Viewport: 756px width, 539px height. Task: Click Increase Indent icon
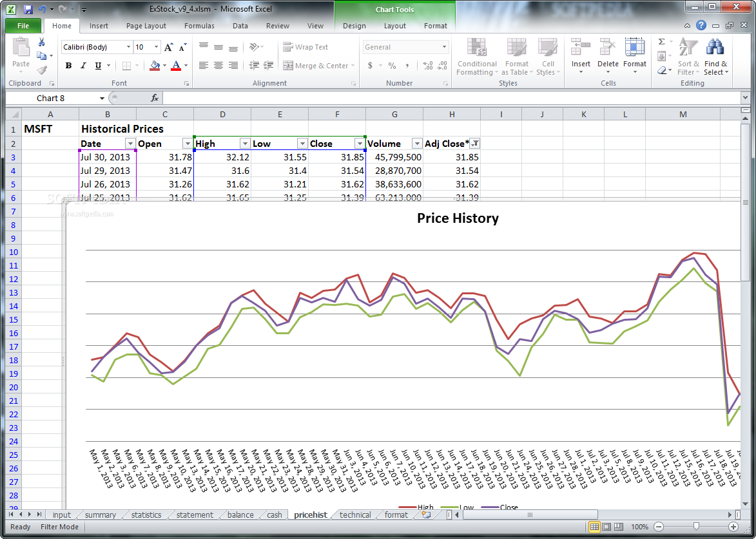(269, 66)
